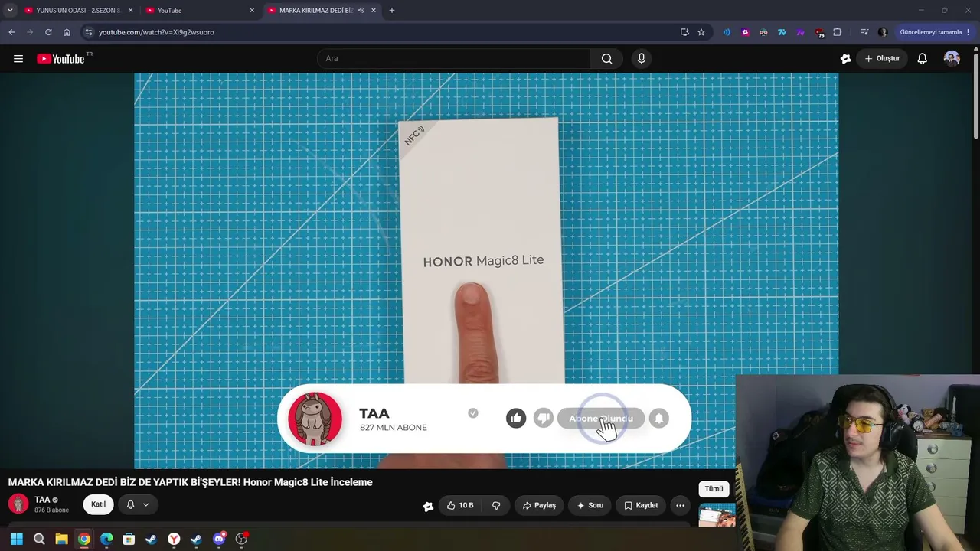Click the Soru ask button
Screen dimensions: 980x551
click(x=590, y=505)
